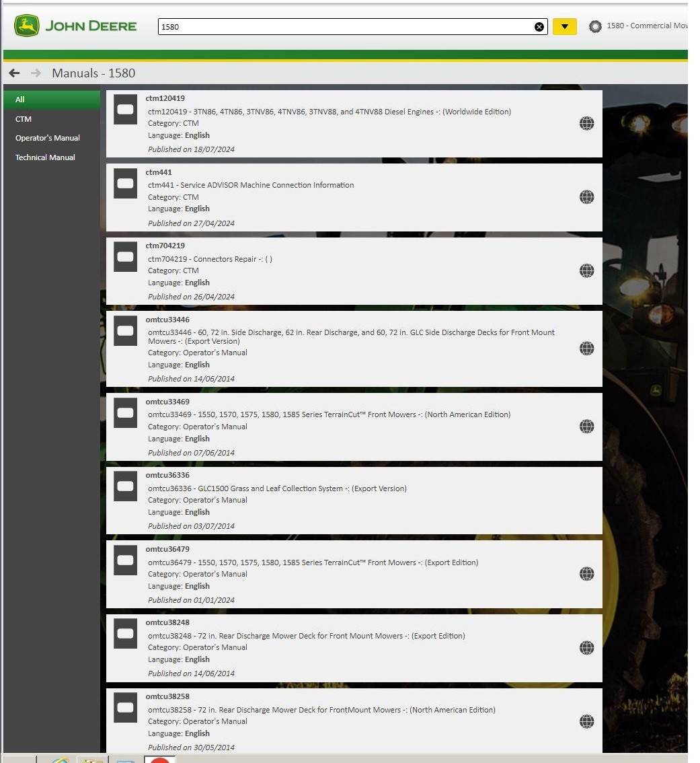Open the 1580 - Commercial model label
Screen dimensions: 700x763
click(x=647, y=26)
